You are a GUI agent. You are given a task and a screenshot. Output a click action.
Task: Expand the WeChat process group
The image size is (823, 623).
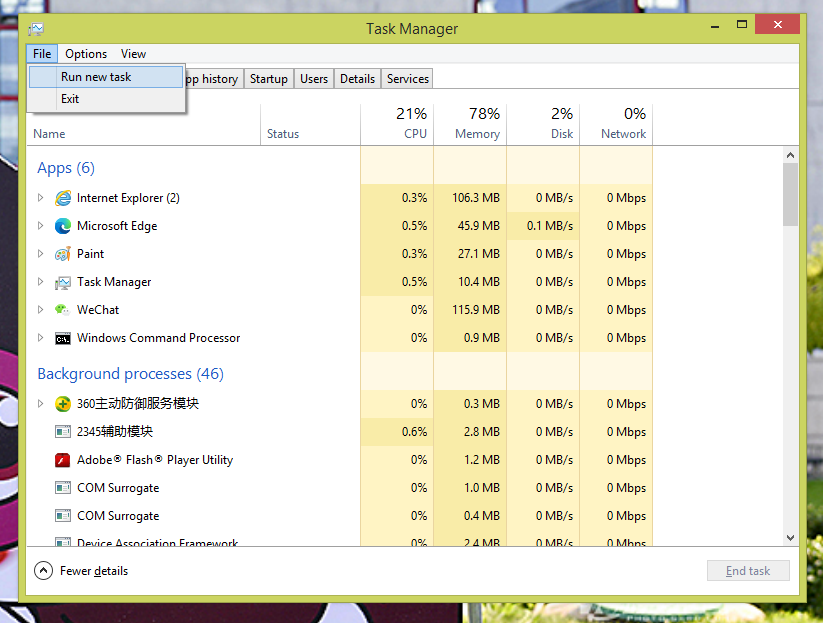point(40,310)
